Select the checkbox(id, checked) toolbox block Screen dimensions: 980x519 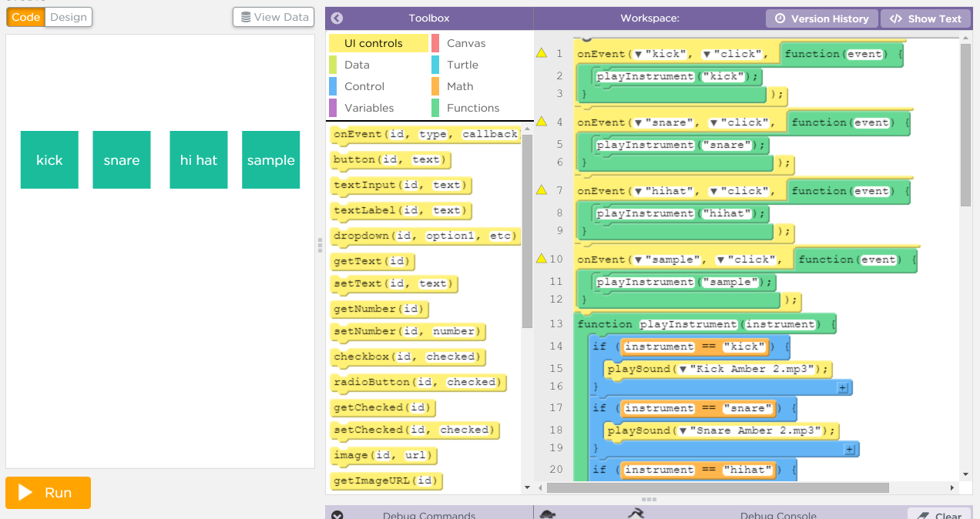coord(408,357)
